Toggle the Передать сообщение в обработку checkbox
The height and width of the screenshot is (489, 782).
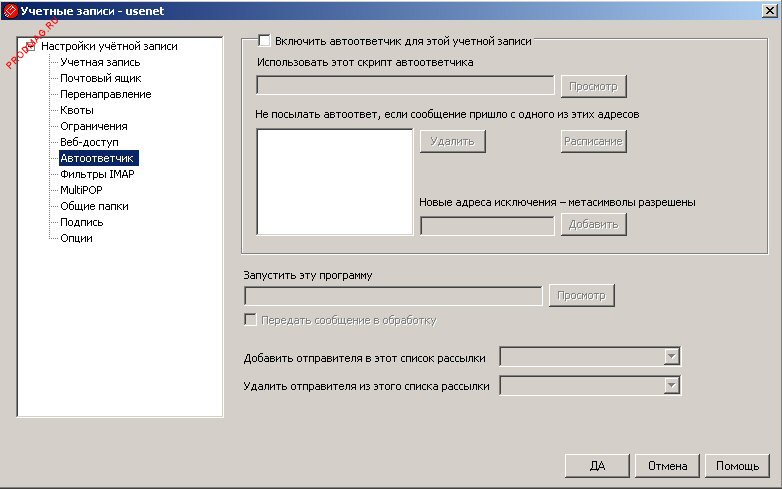(250, 320)
